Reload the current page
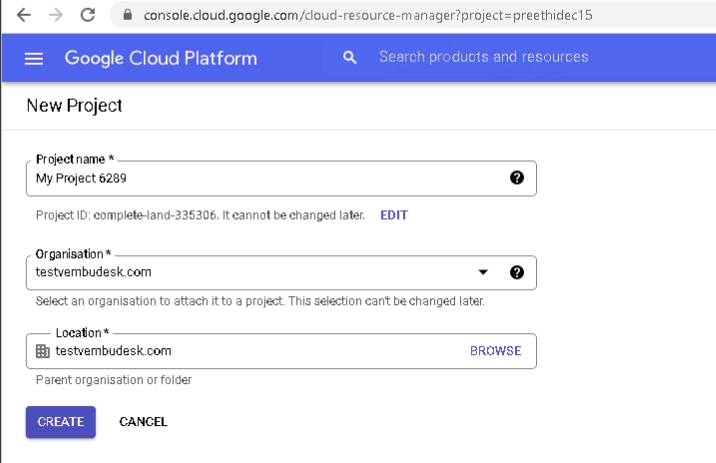716x463 pixels. point(88,15)
